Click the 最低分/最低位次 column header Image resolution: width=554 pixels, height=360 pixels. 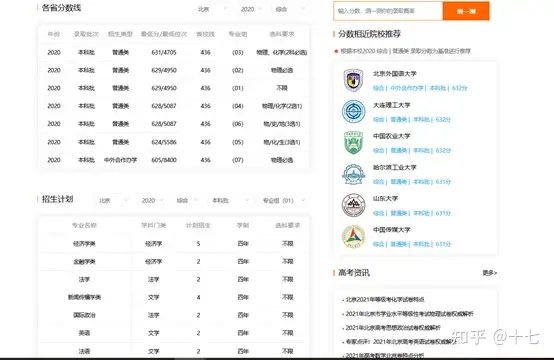(164, 34)
